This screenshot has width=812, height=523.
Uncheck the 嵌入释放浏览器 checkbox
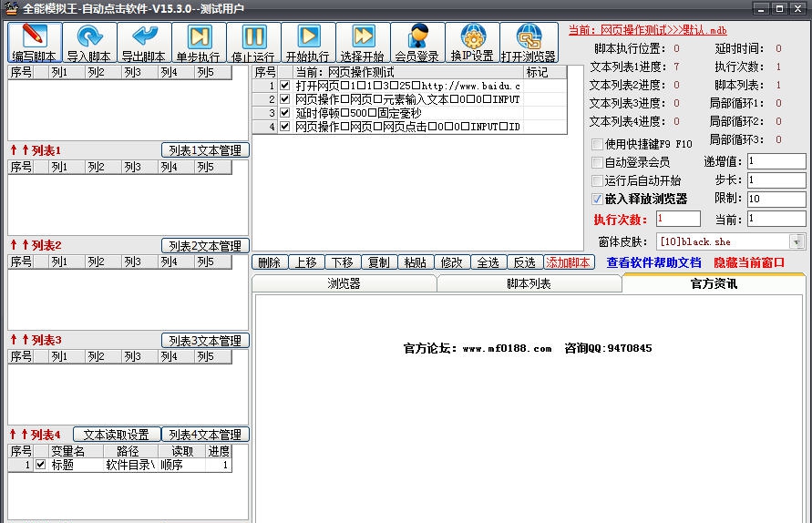(x=597, y=199)
